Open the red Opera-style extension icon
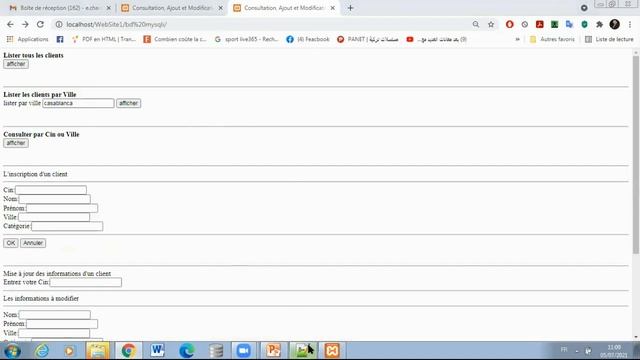The width and height of the screenshot is (640, 360). click(509, 24)
